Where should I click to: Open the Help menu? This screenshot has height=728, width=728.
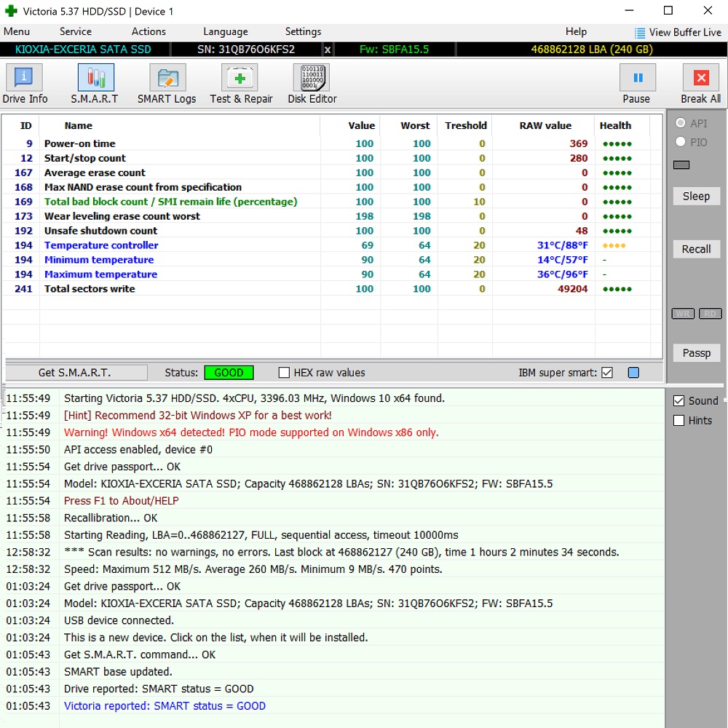pos(576,31)
